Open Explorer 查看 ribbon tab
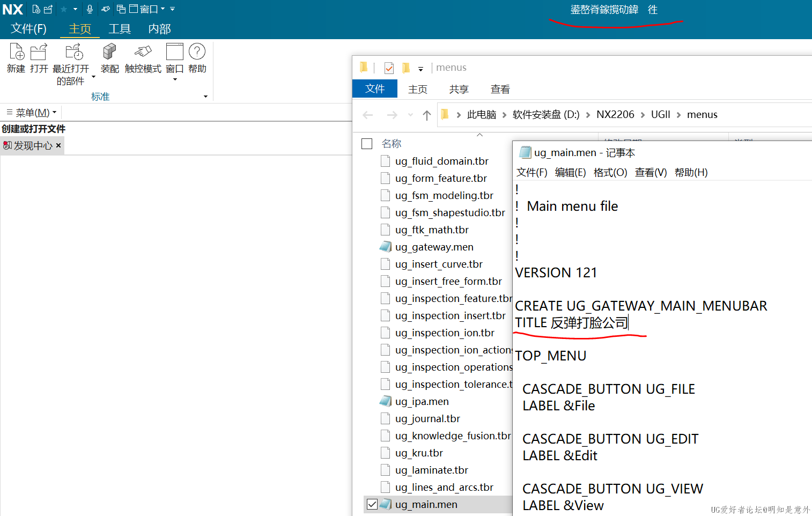The height and width of the screenshot is (516, 812). pos(500,89)
